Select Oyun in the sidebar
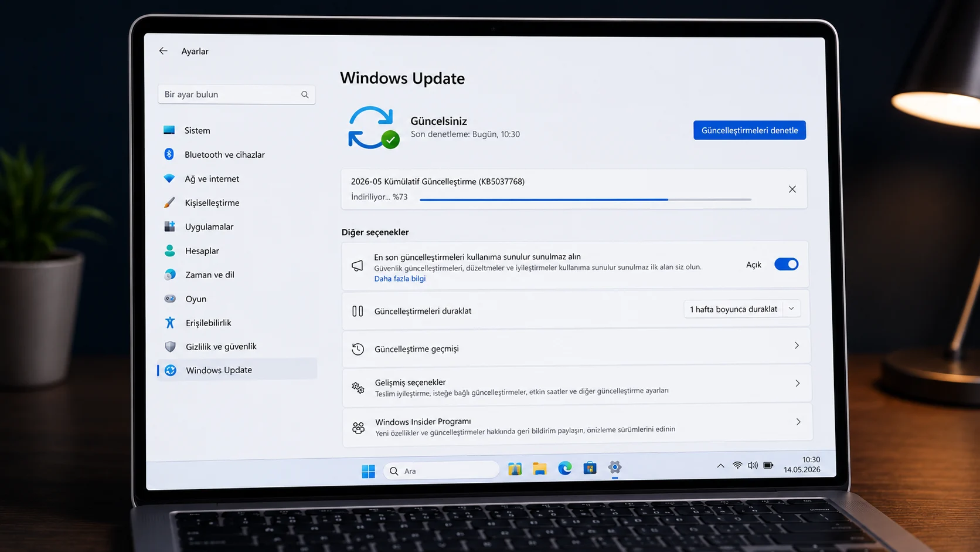Viewport: 980px width, 552px height. (237, 299)
